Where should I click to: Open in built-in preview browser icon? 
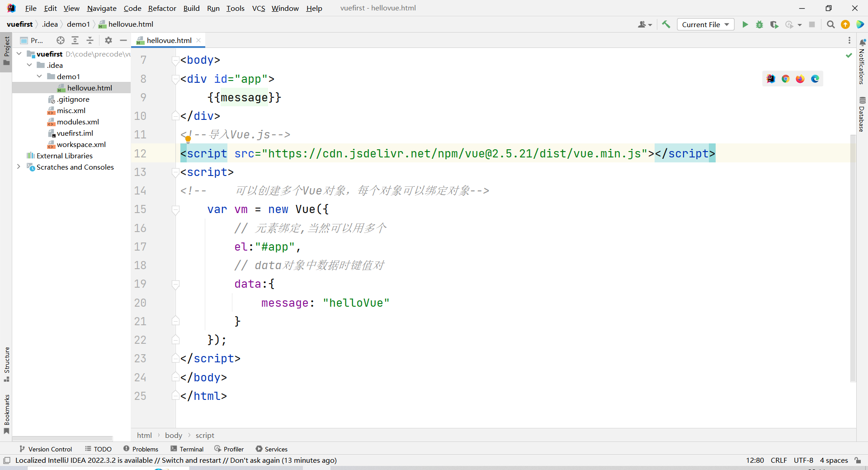click(771, 79)
